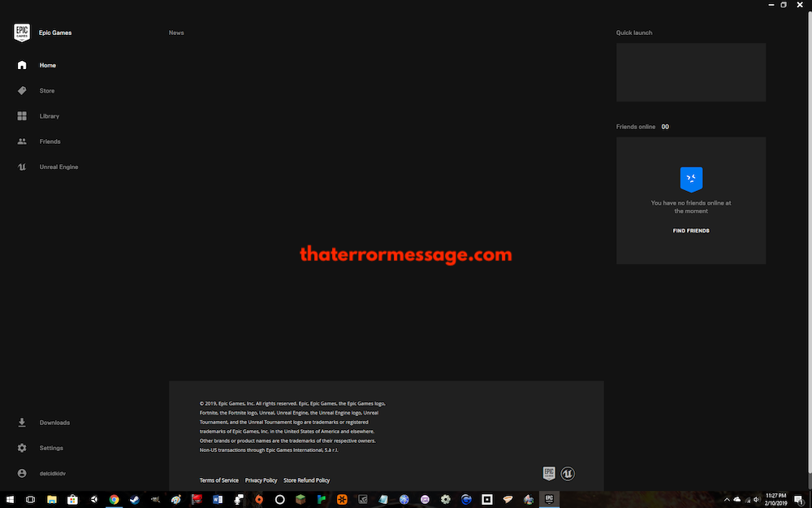Launch Microsoft Store from the taskbar
Screen dimensions: 812x508
pos(72,500)
